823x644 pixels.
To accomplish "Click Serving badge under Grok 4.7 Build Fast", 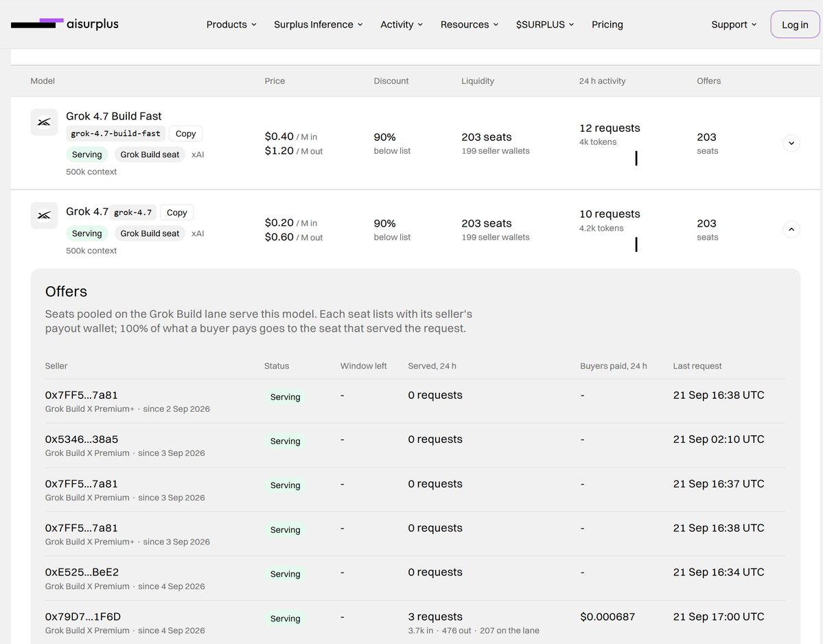I will (87, 154).
